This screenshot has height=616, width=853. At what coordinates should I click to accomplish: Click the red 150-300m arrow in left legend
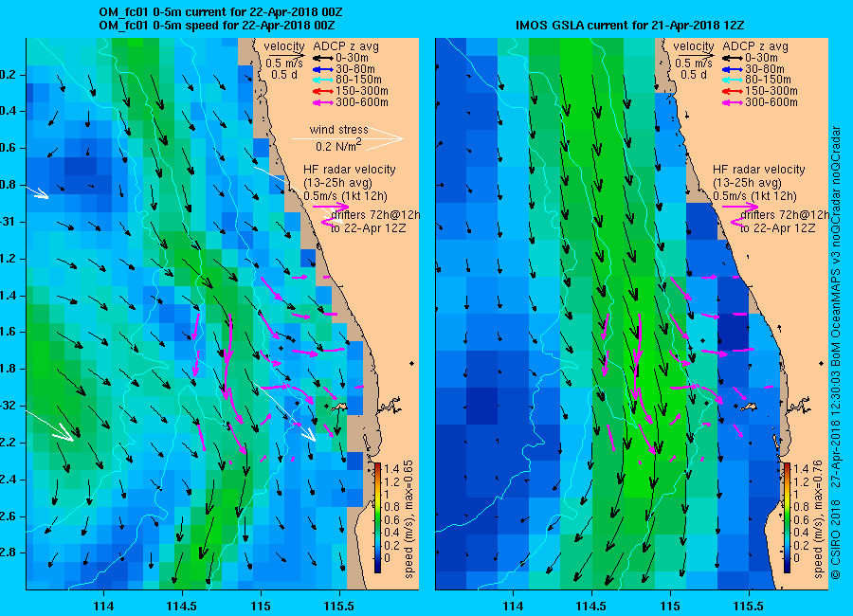(x=322, y=91)
